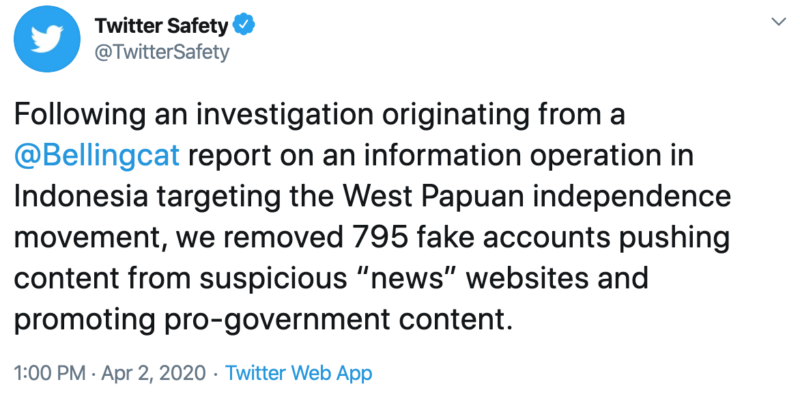The height and width of the screenshot is (395, 800).
Task: Open the Twitter Web App source link
Action: point(298,373)
